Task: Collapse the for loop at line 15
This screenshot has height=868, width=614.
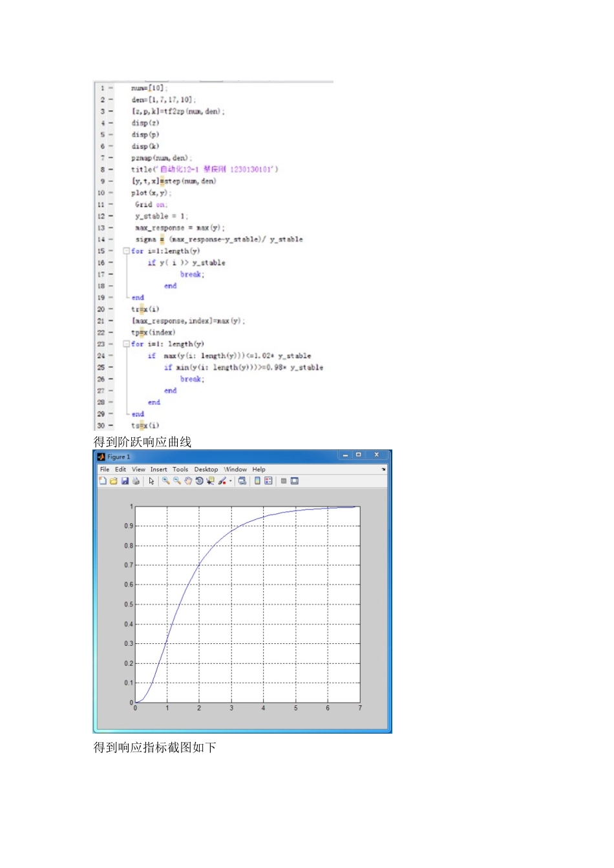Action: click(x=126, y=251)
